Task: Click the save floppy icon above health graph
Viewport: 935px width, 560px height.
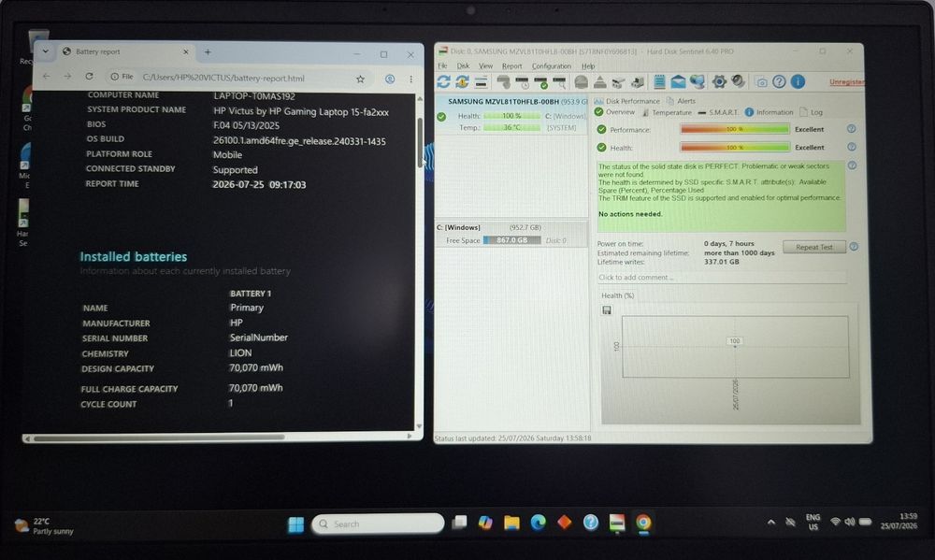Action: pyautogui.click(x=607, y=310)
